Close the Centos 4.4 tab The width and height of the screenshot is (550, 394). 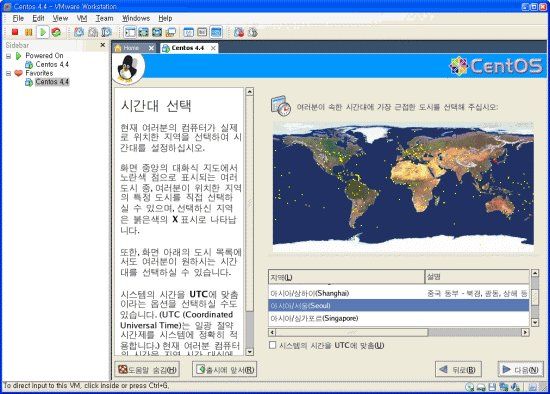213,48
